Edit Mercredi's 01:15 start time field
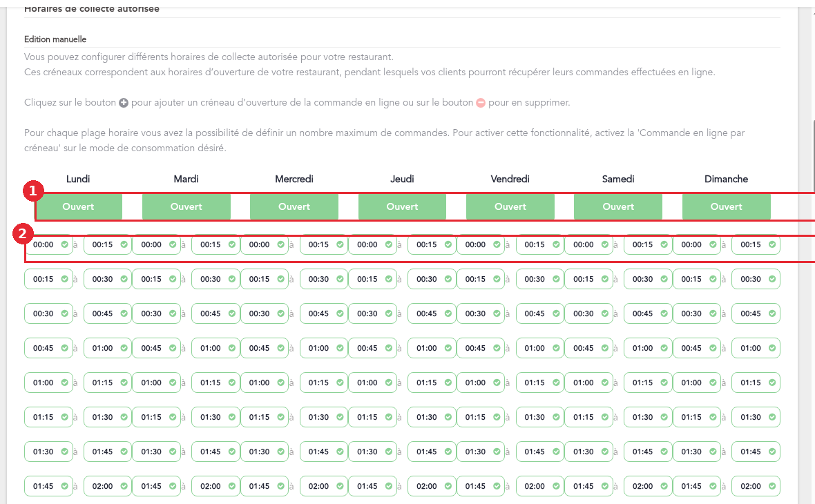This screenshot has height=504, width=815. click(x=265, y=417)
